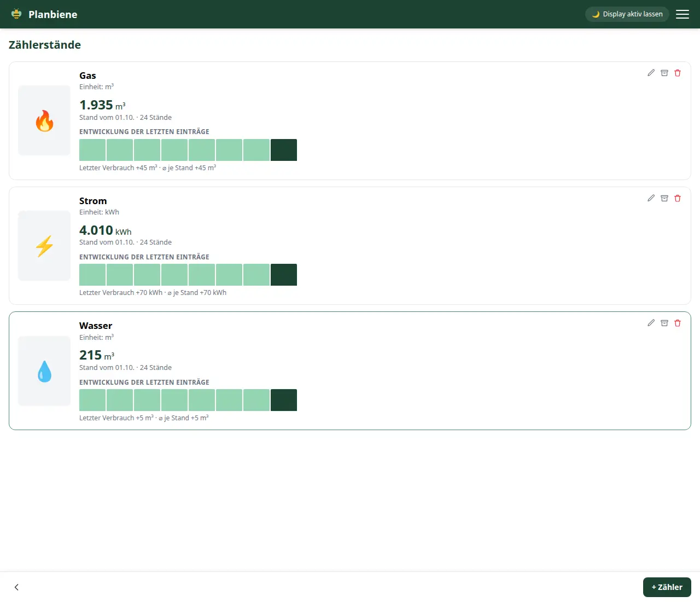Click the 4.010 kWh reading
This screenshot has width=700, height=602.
tap(106, 230)
